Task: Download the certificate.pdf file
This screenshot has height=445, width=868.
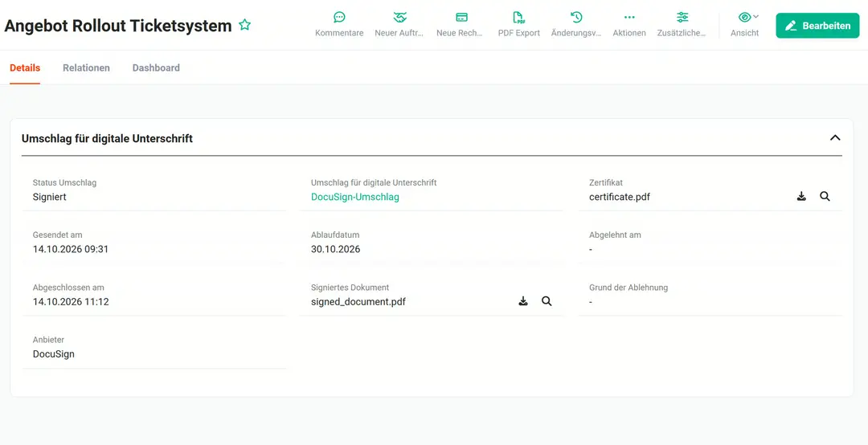Action: (801, 197)
